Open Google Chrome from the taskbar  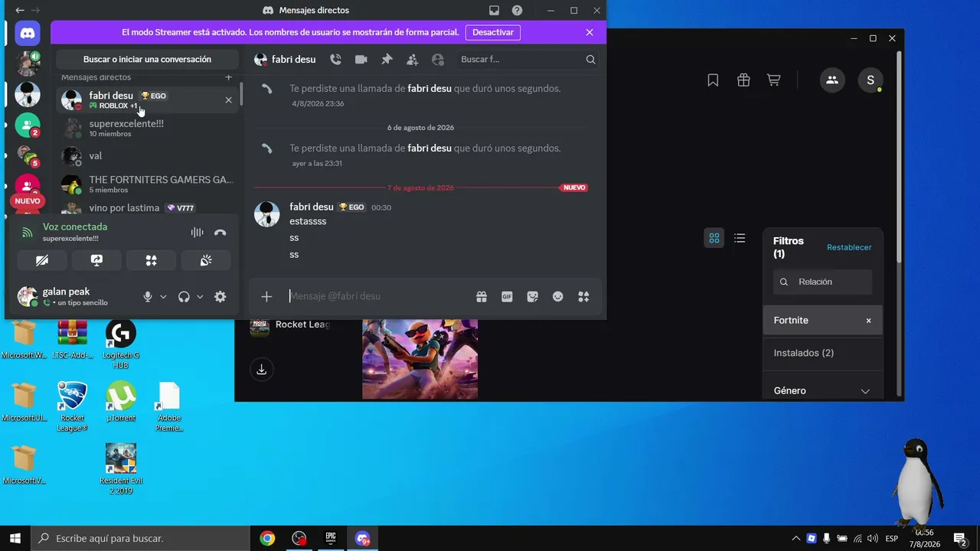267,538
